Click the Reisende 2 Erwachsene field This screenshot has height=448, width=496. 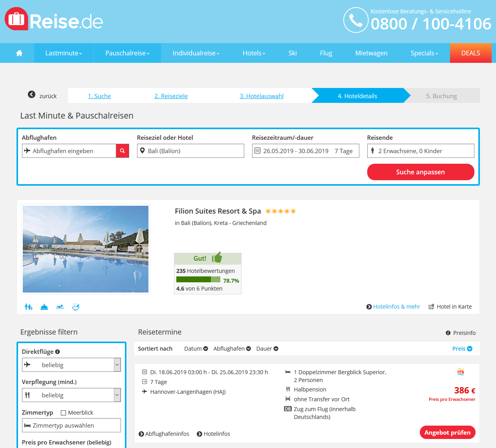[x=421, y=151]
